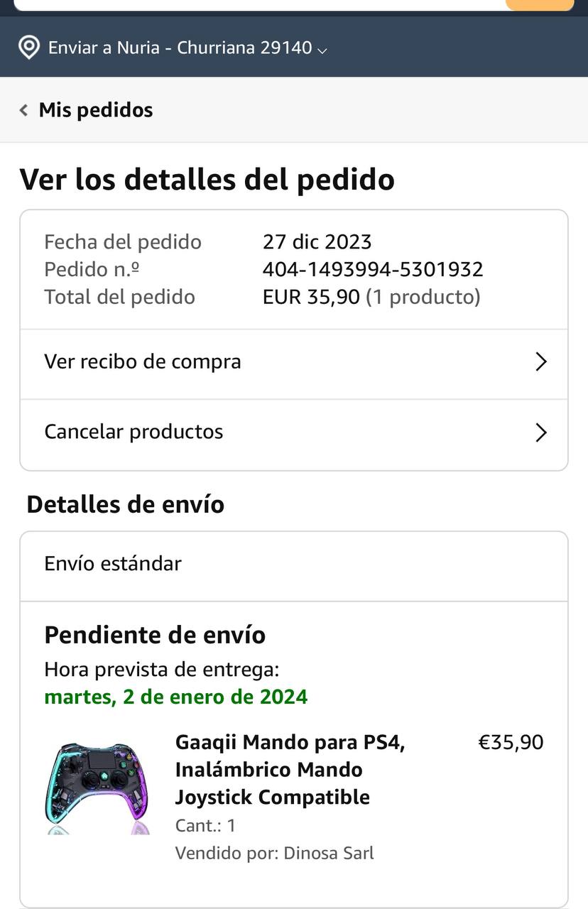588x909 pixels.
Task: Open Cancelar productos
Action: click(x=294, y=432)
